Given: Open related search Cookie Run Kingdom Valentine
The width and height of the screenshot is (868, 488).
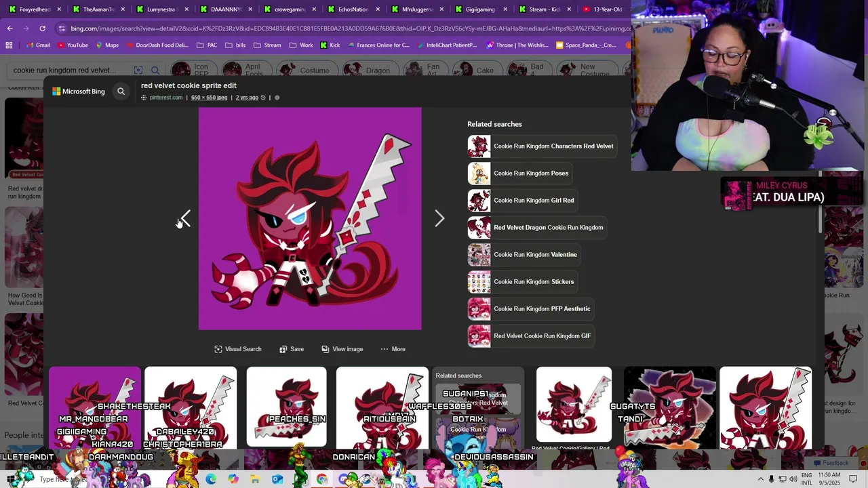Looking at the screenshot, I should (x=523, y=255).
